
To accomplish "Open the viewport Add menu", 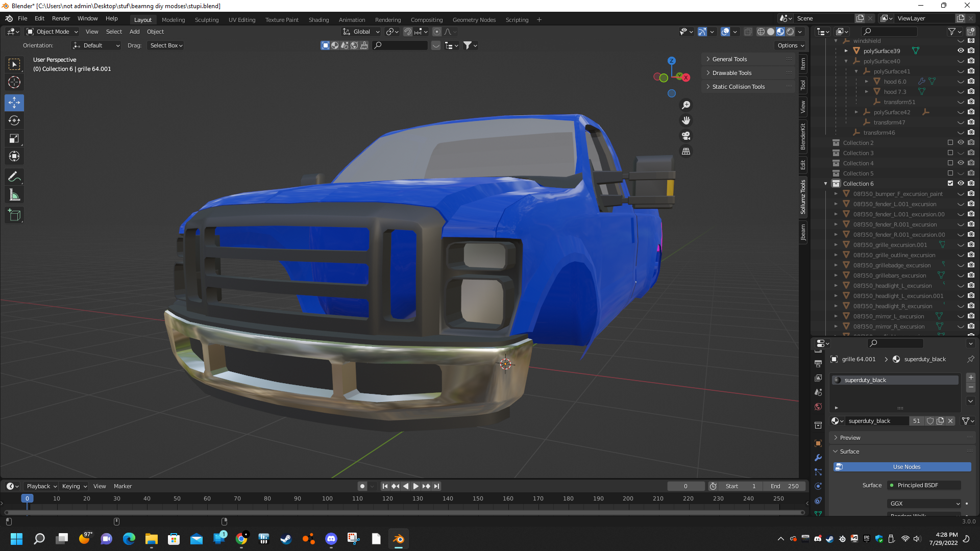I will pos(134,32).
